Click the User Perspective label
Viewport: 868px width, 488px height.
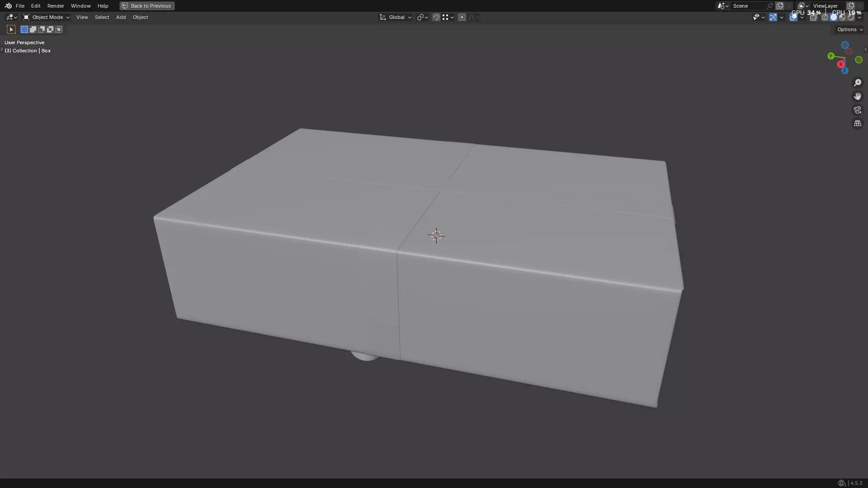click(x=24, y=42)
